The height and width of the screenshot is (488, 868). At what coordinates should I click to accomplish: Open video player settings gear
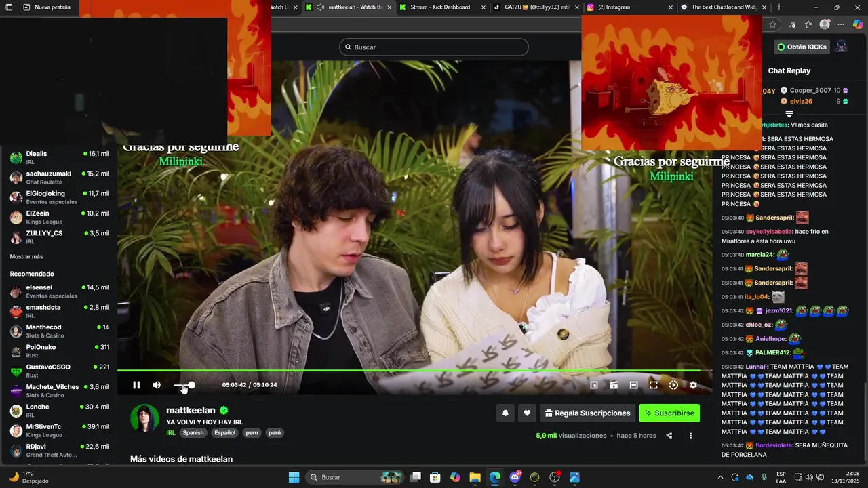693,385
